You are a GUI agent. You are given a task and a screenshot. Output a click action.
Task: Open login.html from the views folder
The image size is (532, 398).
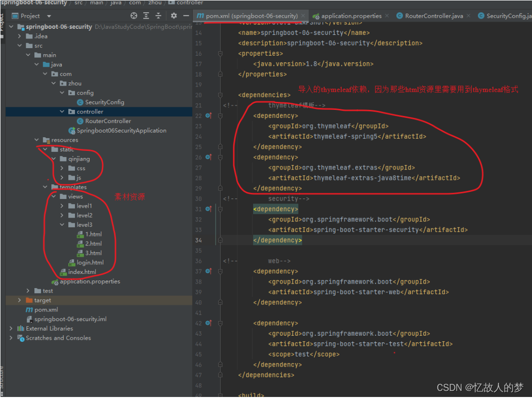[90, 262]
